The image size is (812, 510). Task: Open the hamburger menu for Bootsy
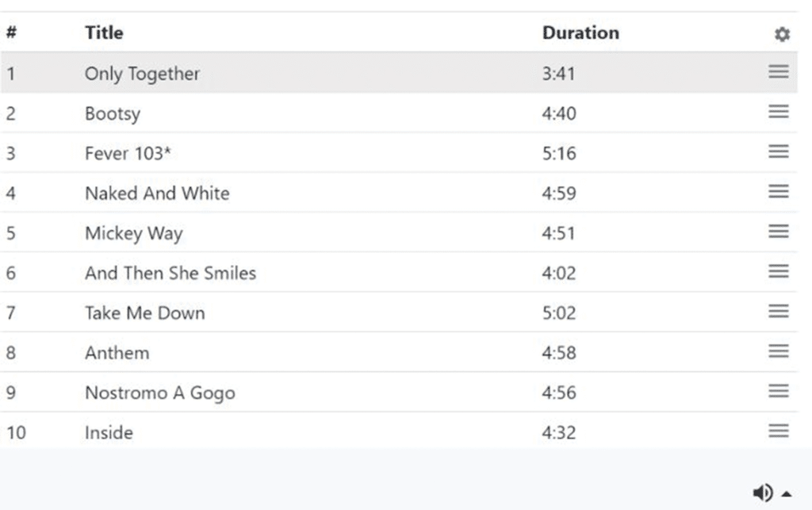click(779, 112)
